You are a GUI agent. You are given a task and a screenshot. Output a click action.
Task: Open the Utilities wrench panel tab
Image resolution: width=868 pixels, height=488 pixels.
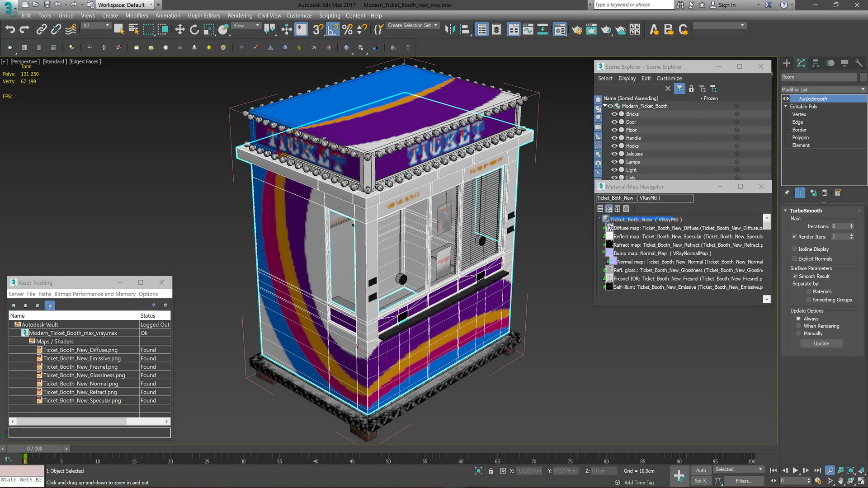pyautogui.click(x=859, y=63)
